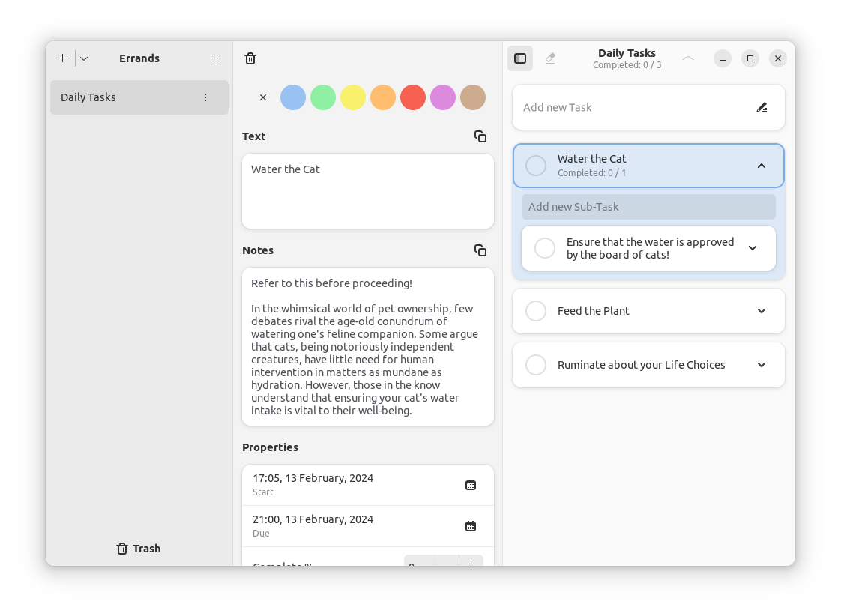Open the calendar picker for the Start date
The image size is (841, 616).
coord(471,484)
